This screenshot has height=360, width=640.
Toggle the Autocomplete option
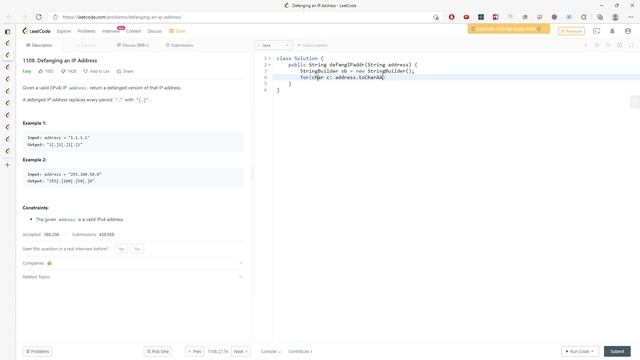pos(313,45)
